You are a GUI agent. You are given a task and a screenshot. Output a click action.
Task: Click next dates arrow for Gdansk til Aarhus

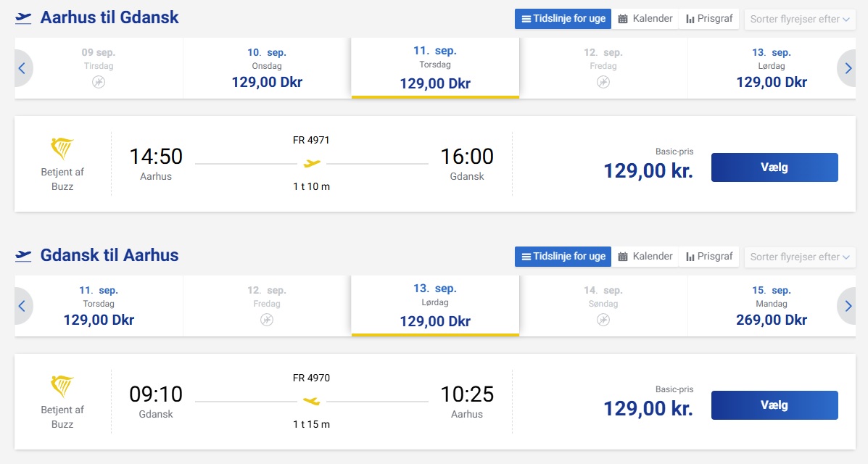848,306
